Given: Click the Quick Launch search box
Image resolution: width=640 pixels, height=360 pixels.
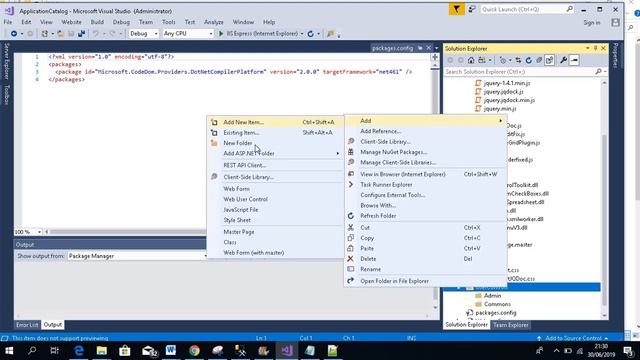Looking at the screenshot, I should 527,9.
